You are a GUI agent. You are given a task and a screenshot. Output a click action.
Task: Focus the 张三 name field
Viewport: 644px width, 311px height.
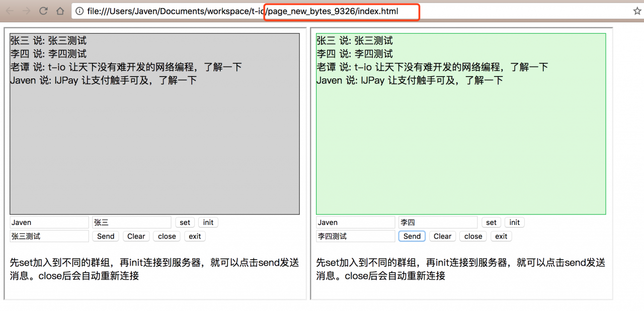[132, 222]
